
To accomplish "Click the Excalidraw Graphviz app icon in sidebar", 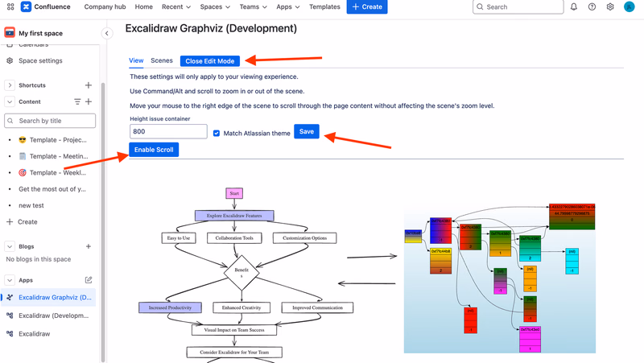I will click(10, 297).
